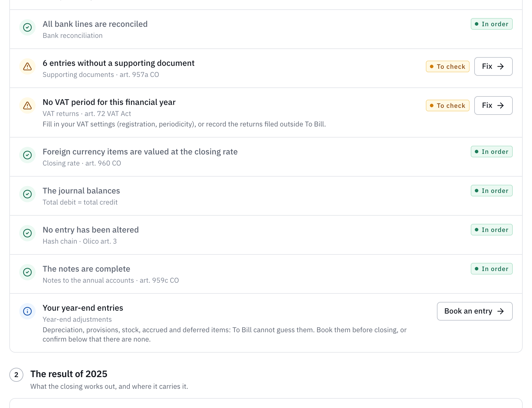The height and width of the screenshot is (408, 532).
Task: Select the step 2 circle marker
Action: 16,375
